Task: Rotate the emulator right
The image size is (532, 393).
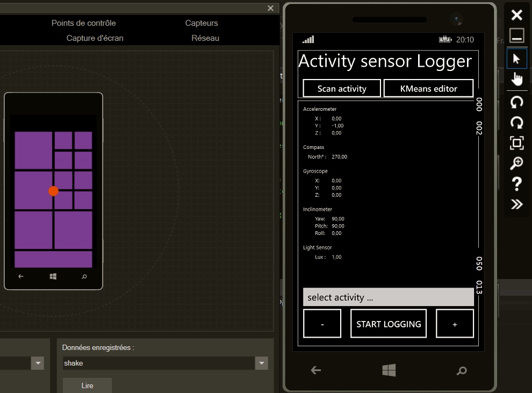Action: click(516, 123)
